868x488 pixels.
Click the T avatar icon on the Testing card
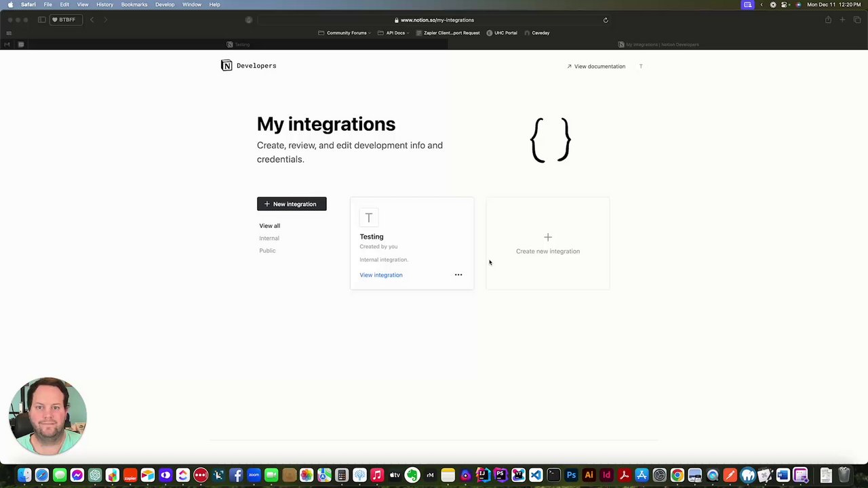click(x=369, y=218)
